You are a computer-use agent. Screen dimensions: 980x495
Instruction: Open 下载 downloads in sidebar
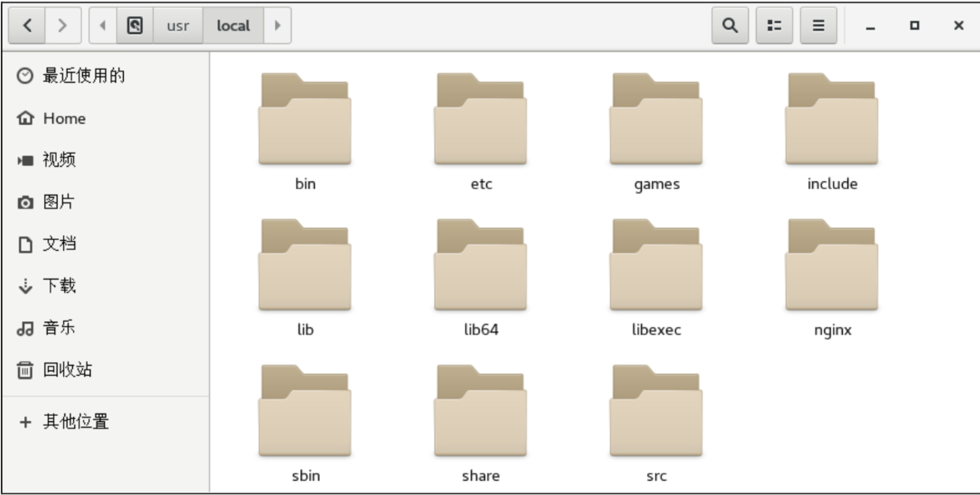coord(106,286)
